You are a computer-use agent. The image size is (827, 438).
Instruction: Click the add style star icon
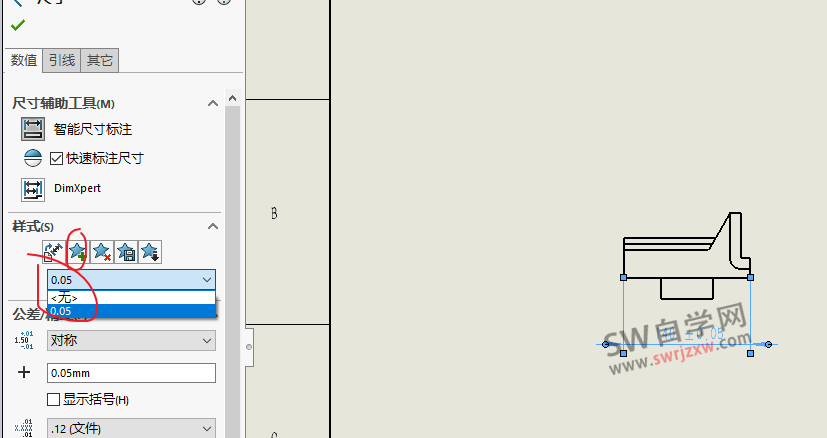pos(78,252)
